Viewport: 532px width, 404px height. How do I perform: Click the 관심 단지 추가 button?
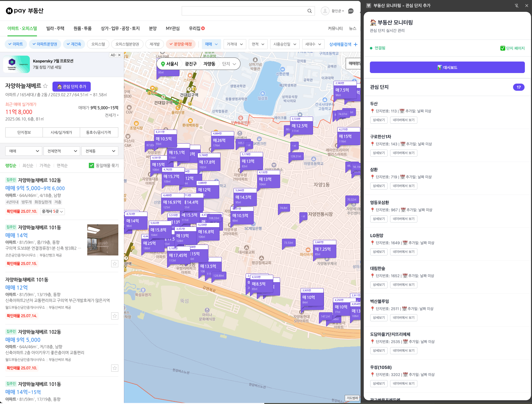coord(71,86)
